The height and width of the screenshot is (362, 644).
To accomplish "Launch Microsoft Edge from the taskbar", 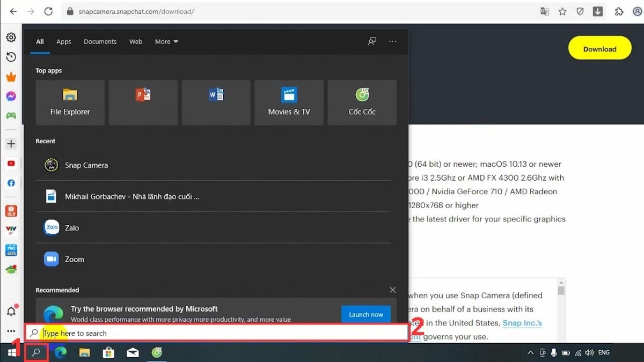I will point(61,352).
